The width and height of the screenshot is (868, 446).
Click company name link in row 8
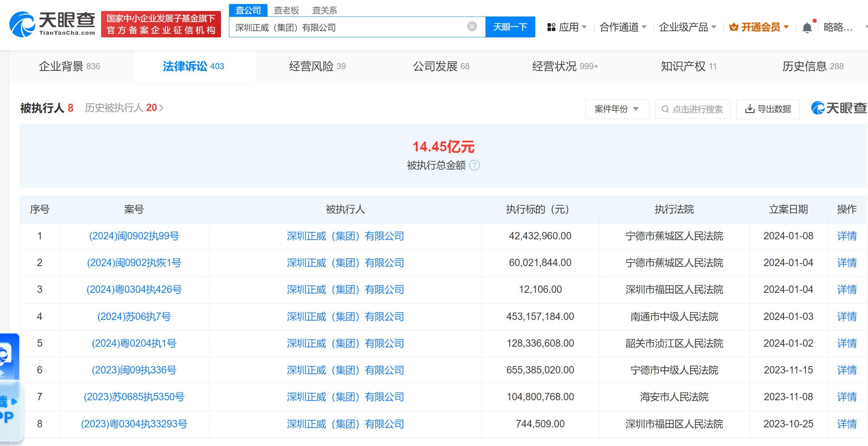(345, 424)
